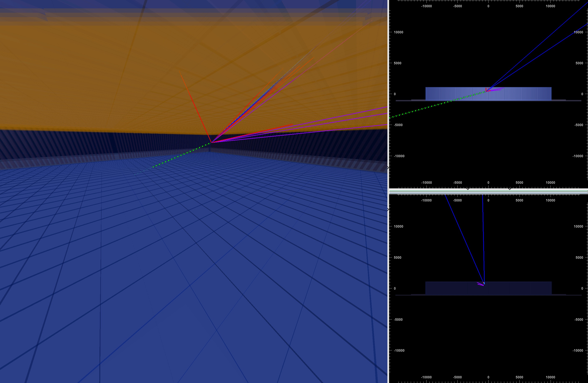Select the detector rectangle in the lower projection view
This screenshot has height=383, width=588.
pyautogui.click(x=488, y=288)
